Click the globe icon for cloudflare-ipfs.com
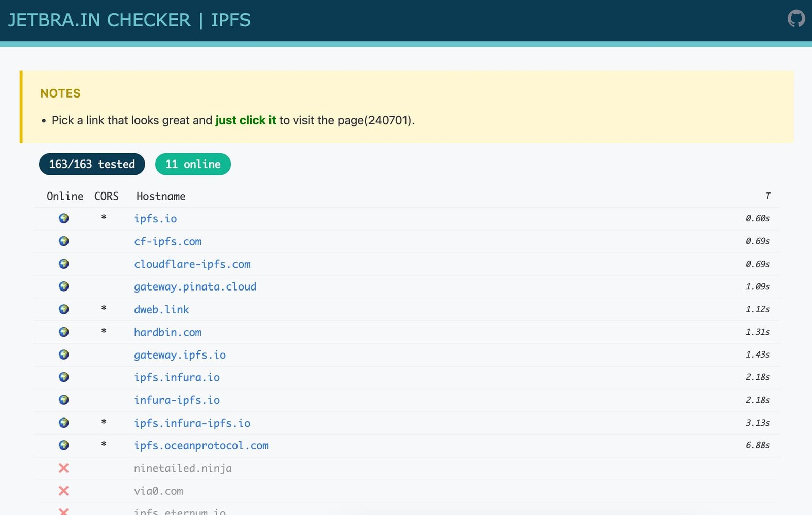This screenshot has width=812, height=515. (x=64, y=264)
